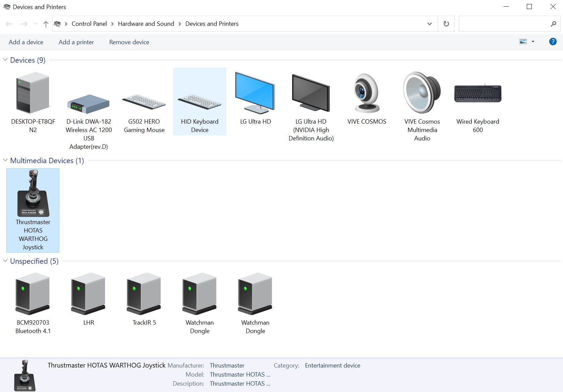The height and width of the screenshot is (392, 563).
Task: Select the TrackIR 5 device
Action: click(x=144, y=299)
